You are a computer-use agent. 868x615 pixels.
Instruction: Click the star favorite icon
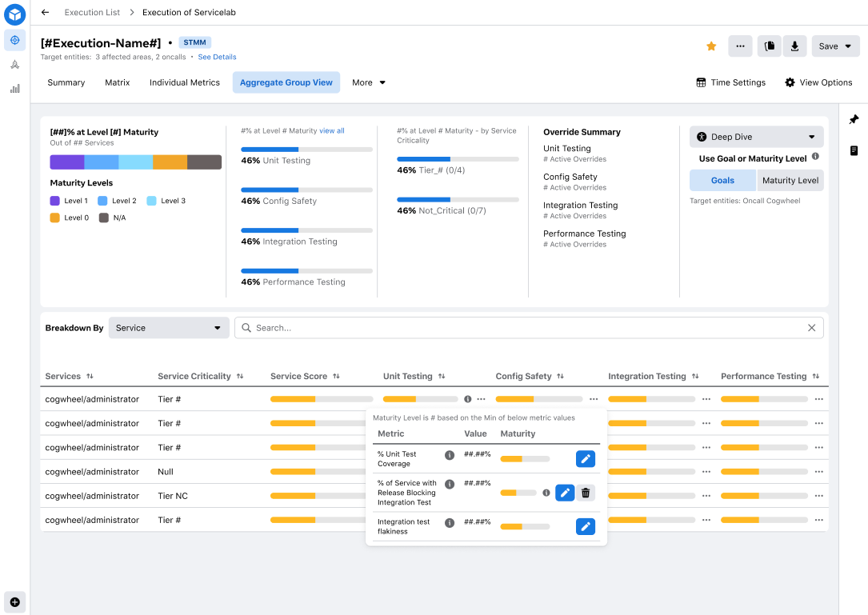pyautogui.click(x=711, y=46)
